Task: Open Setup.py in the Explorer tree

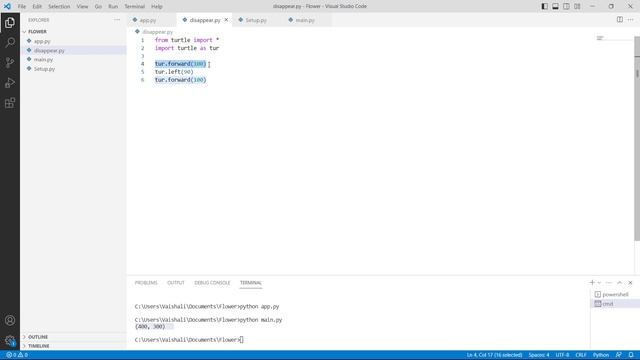Action: [x=44, y=69]
